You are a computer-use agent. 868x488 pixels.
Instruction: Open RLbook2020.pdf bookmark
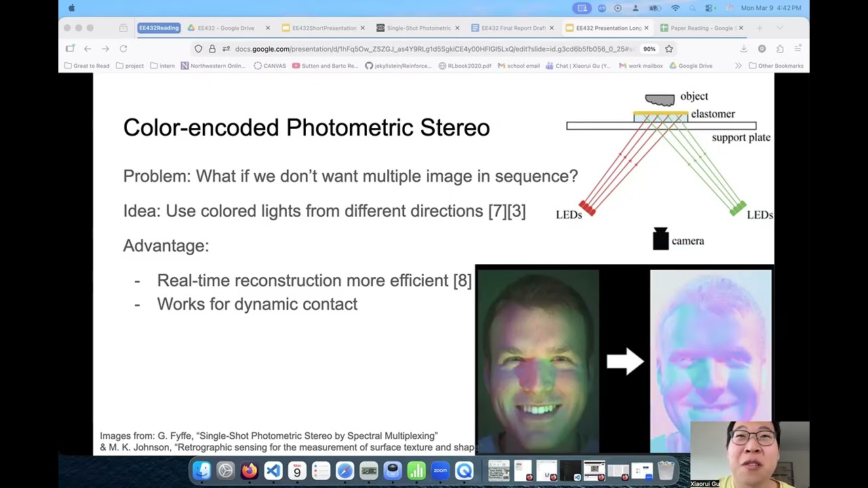tap(465, 66)
